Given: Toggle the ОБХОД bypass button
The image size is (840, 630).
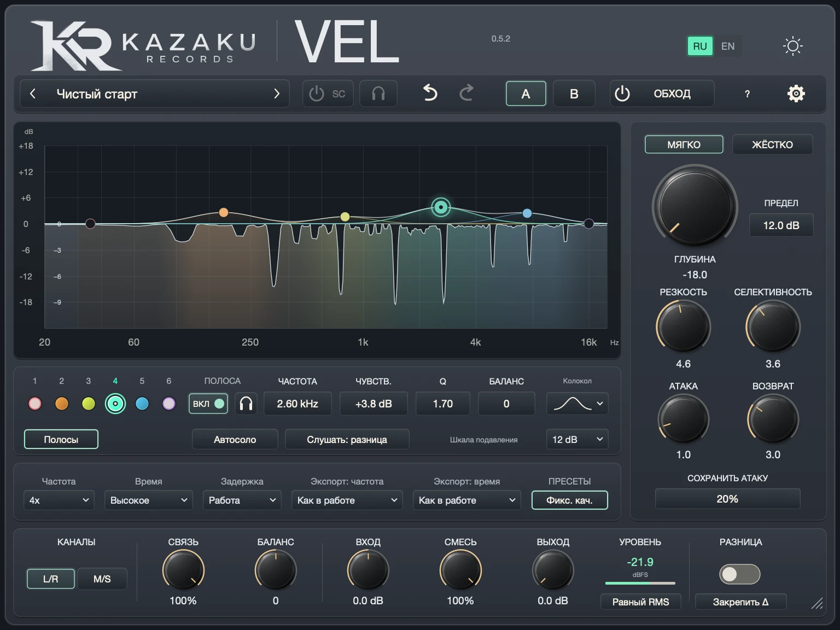Looking at the screenshot, I should coord(662,94).
